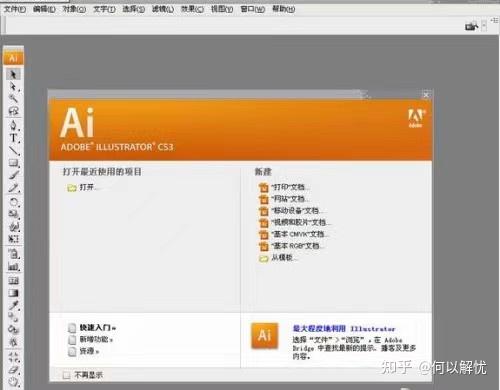This screenshot has width=500, height=390.
Task: Click the Go to Bridge icon
Action: point(471,26)
